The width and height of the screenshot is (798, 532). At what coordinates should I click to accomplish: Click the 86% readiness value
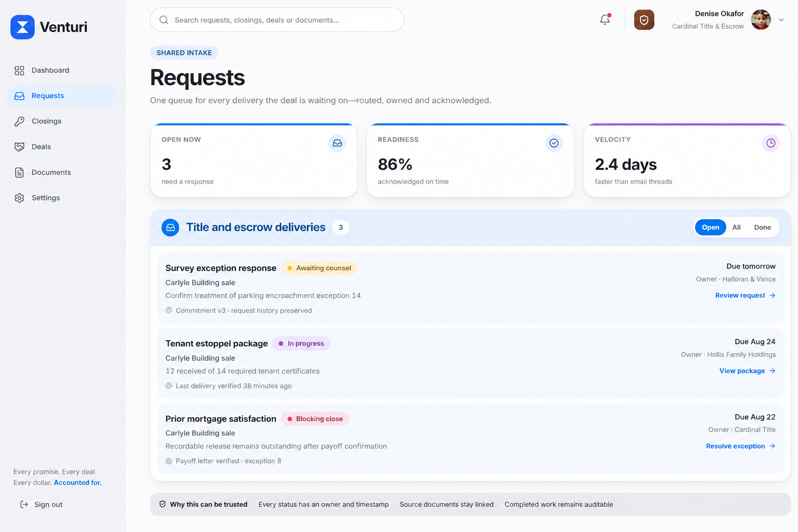(395, 164)
